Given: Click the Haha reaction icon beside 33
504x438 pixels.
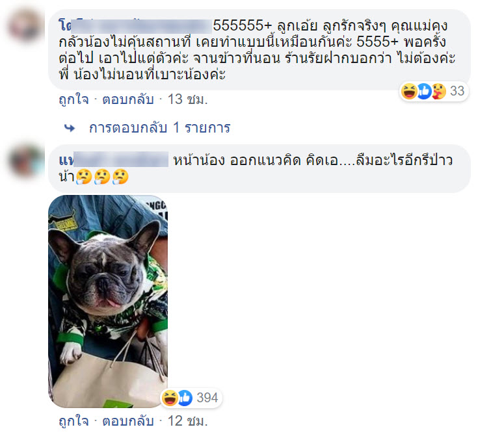Looking at the screenshot, I should pos(409,91).
